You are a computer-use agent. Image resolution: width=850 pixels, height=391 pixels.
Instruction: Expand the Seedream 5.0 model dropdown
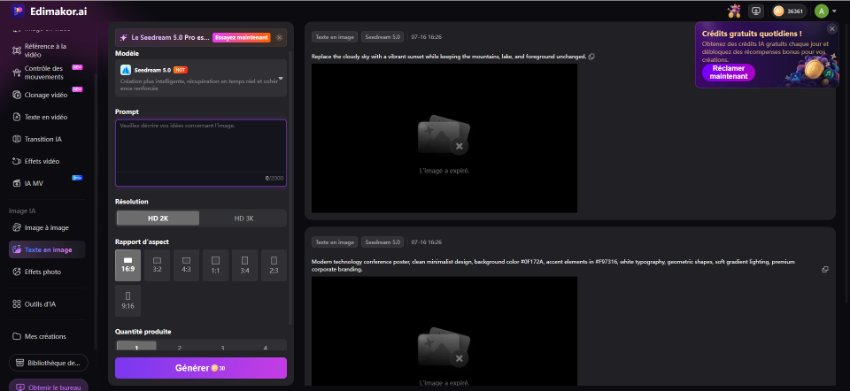(x=280, y=79)
